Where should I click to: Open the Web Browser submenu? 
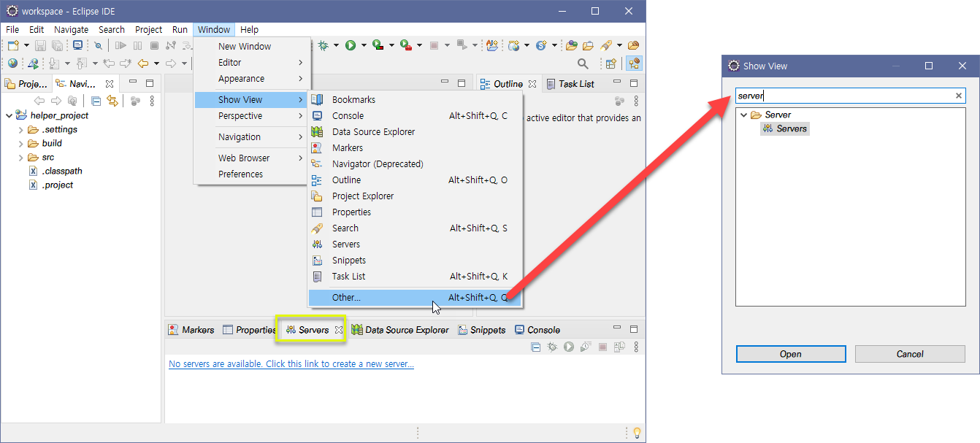pyautogui.click(x=253, y=158)
